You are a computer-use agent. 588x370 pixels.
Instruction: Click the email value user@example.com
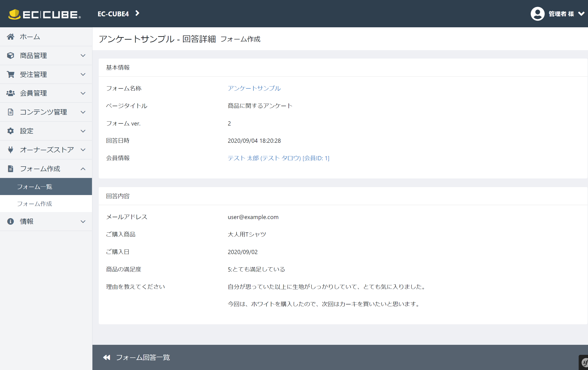pos(253,217)
